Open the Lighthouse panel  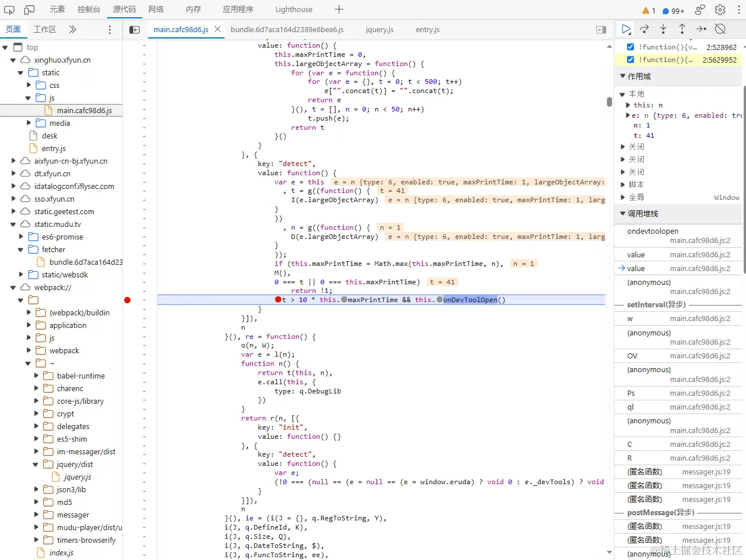tap(294, 9)
